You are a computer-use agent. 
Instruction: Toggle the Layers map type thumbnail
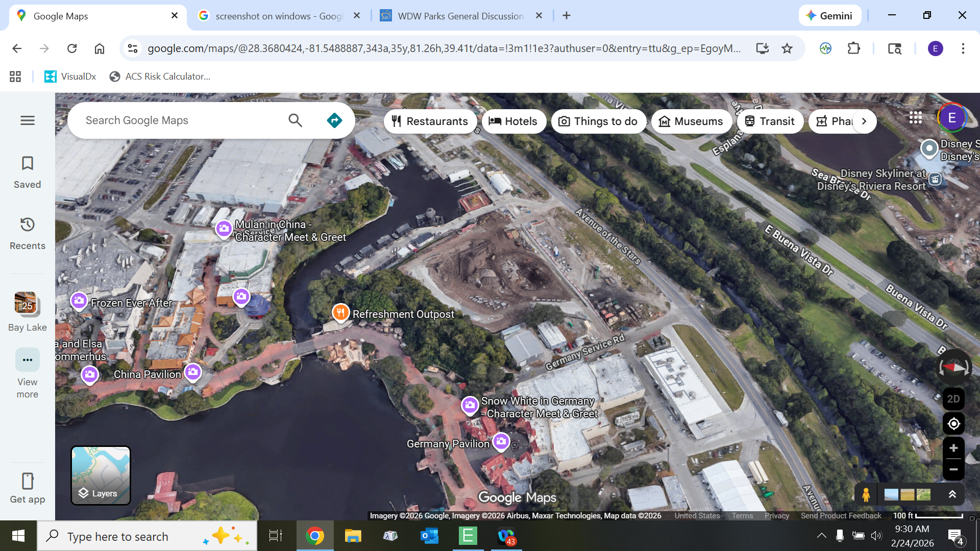101,475
